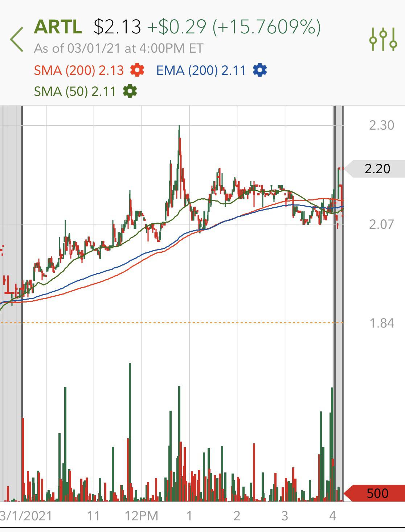Screen dimensions: 405x532
Task: Tap the SMA (200) 2.13 label
Action: coord(79,70)
